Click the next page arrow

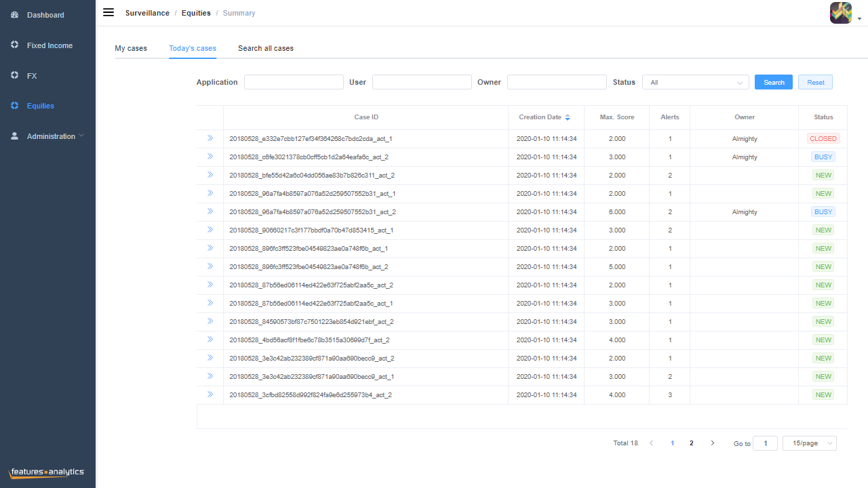(x=712, y=443)
